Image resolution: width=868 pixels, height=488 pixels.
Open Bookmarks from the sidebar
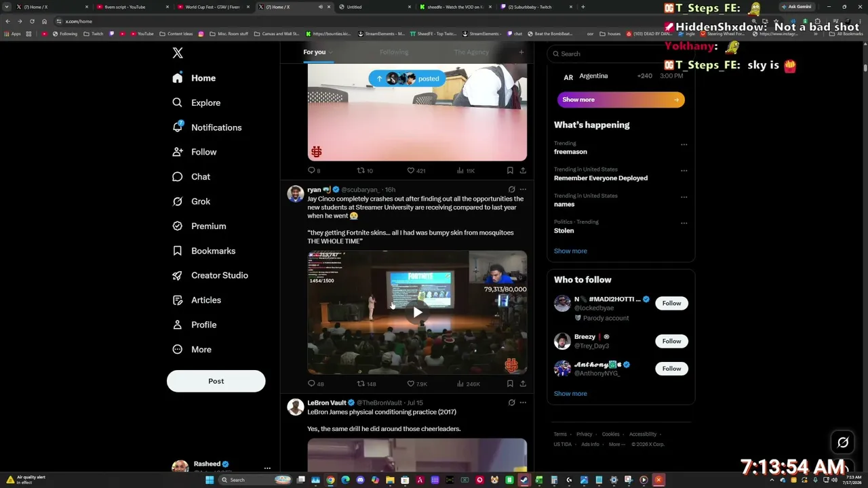(x=204, y=251)
